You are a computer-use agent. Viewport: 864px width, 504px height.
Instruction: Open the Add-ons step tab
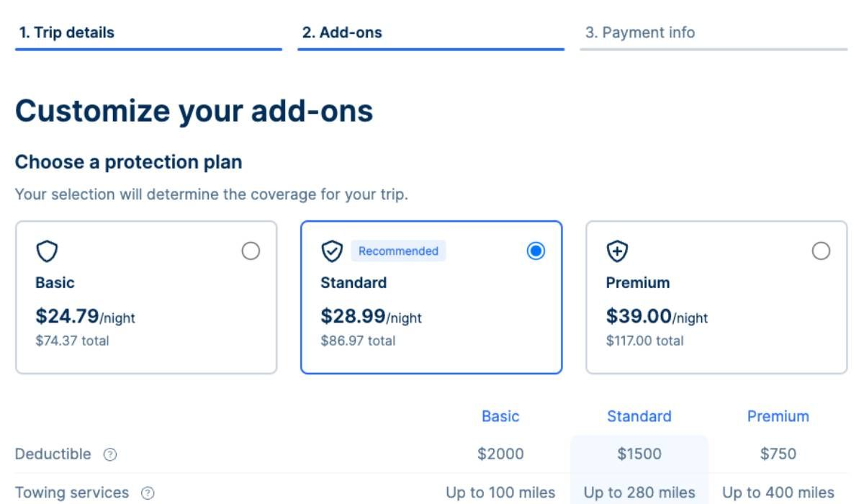click(x=342, y=32)
